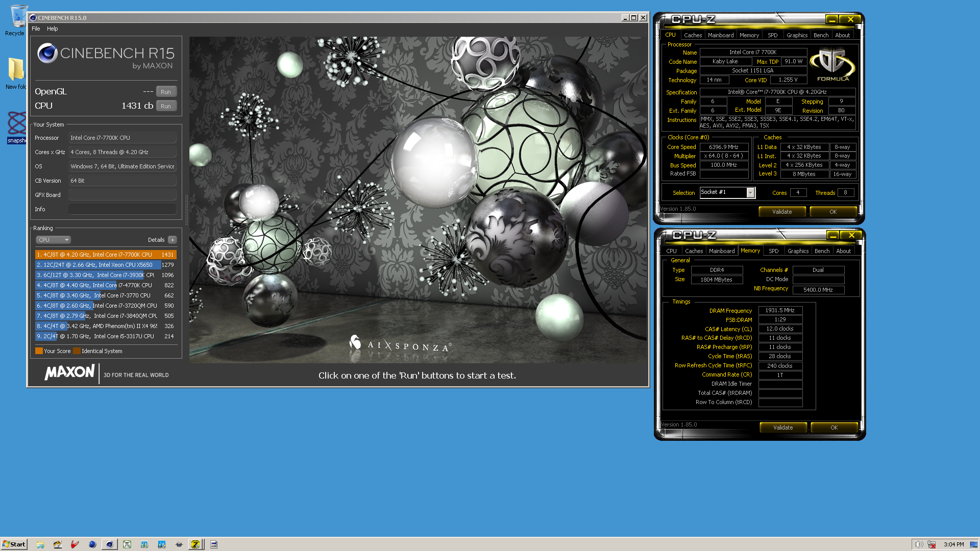Viewport: 980px width, 551px height.
Task: Switch to SPD tab in lower CPU-Z window
Action: click(774, 251)
